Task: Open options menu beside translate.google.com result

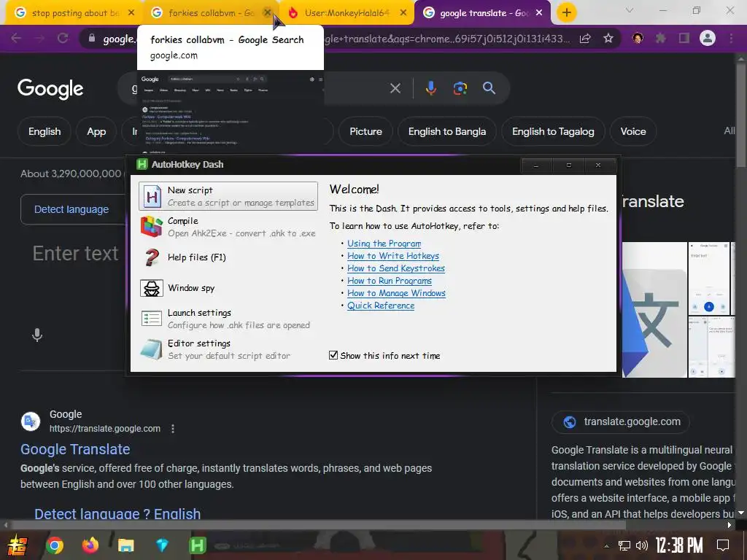Action: point(173,429)
